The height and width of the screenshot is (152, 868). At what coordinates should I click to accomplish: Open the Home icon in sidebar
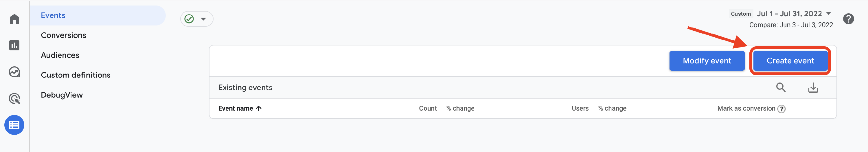pos(14,19)
